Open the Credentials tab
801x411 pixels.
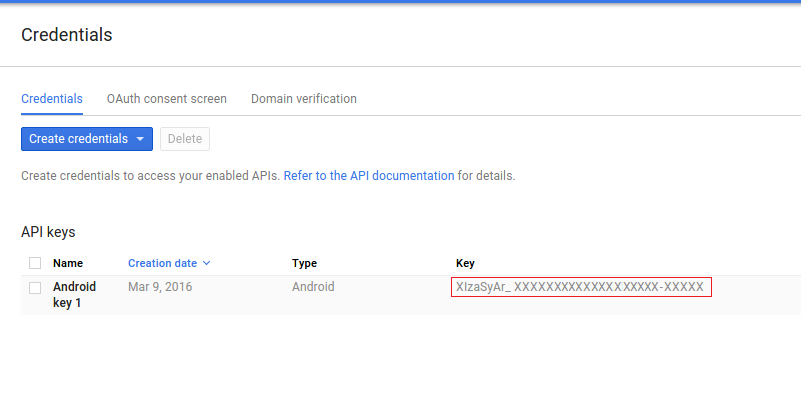coord(52,99)
